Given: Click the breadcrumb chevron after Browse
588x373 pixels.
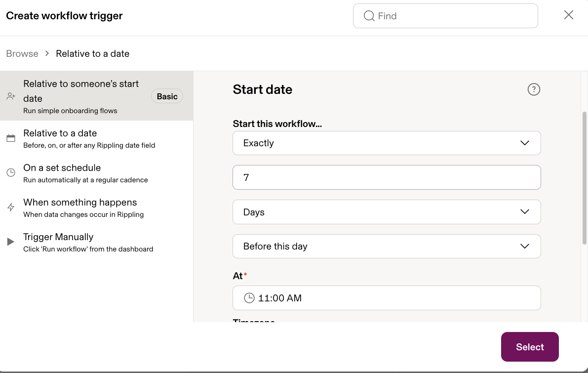Looking at the screenshot, I should coord(47,53).
